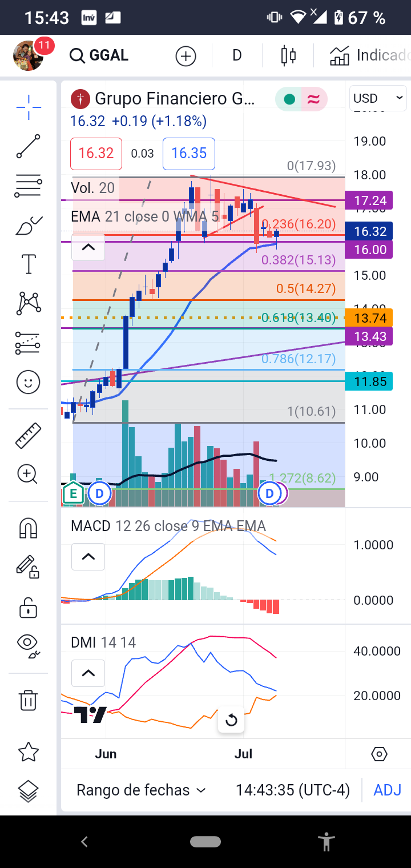Open the USD currency dropdown
Viewport: 411px width, 868px height.
tap(378, 98)
